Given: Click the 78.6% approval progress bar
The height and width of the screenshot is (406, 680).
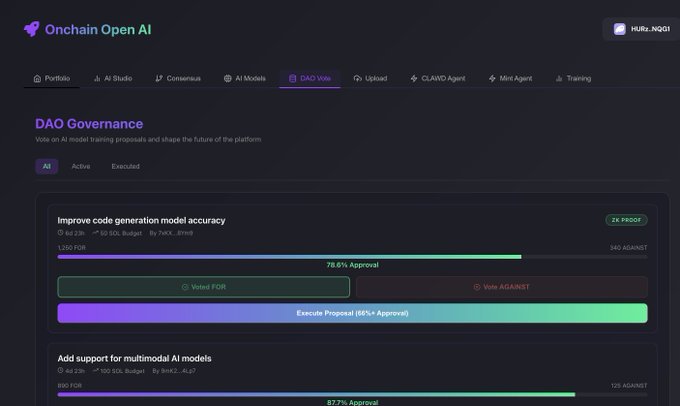Looking at the screenshot, I should click(x=352, y=257).
